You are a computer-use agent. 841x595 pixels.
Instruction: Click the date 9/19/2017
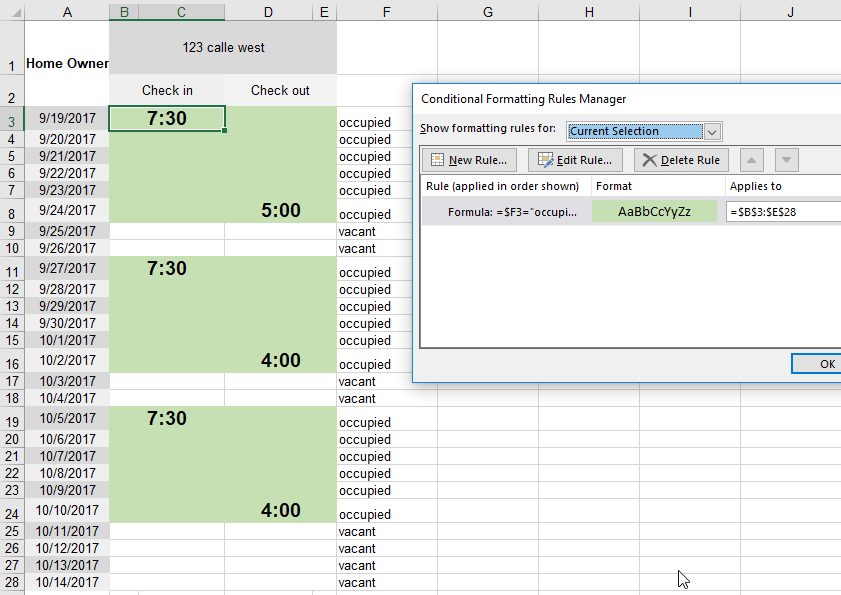67,118
